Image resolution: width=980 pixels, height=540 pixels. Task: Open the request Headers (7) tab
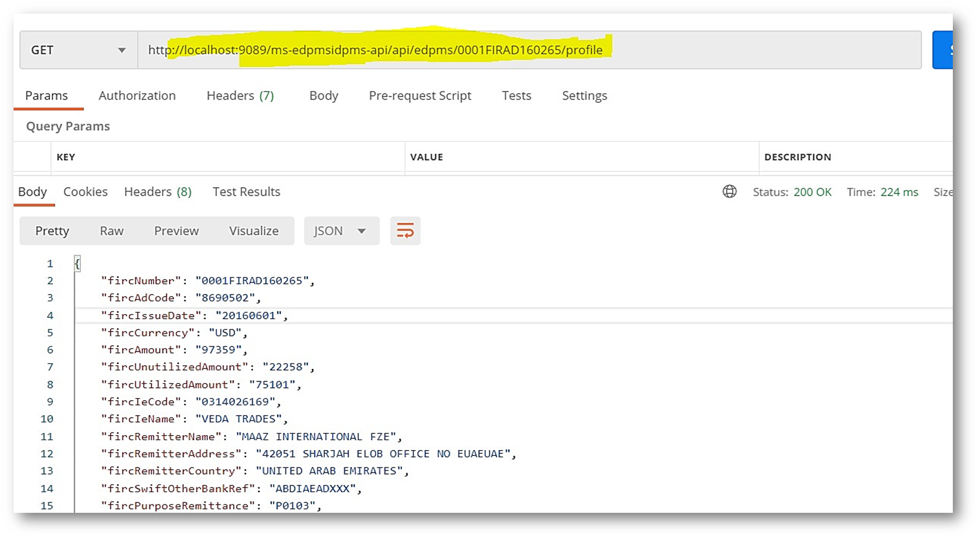(x=240, y=96)
